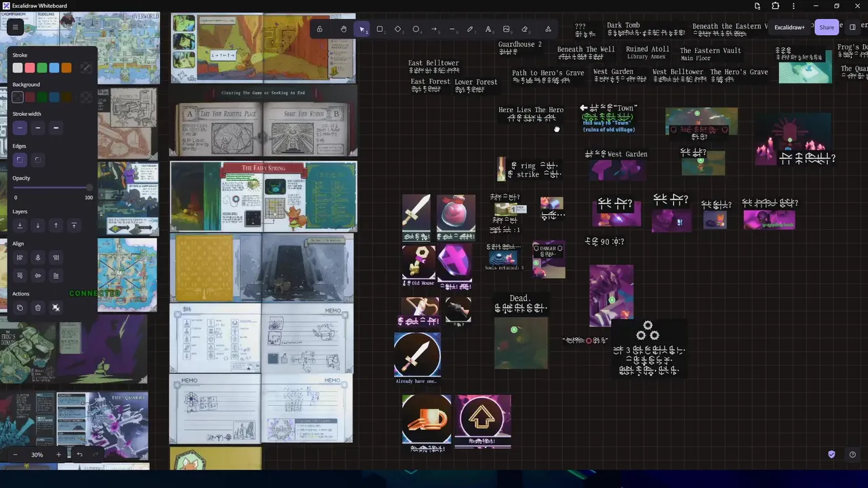
Task: Set stroke width to bold
Action: (x=38, y=127)
